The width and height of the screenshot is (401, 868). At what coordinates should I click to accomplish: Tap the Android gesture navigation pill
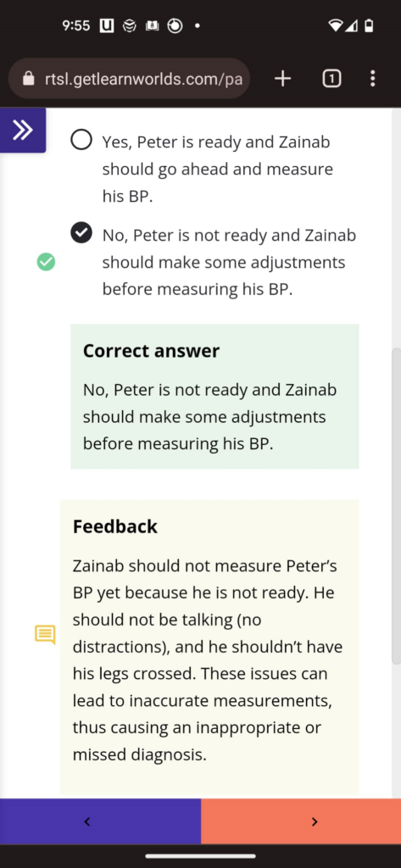[x=200, y=856]
